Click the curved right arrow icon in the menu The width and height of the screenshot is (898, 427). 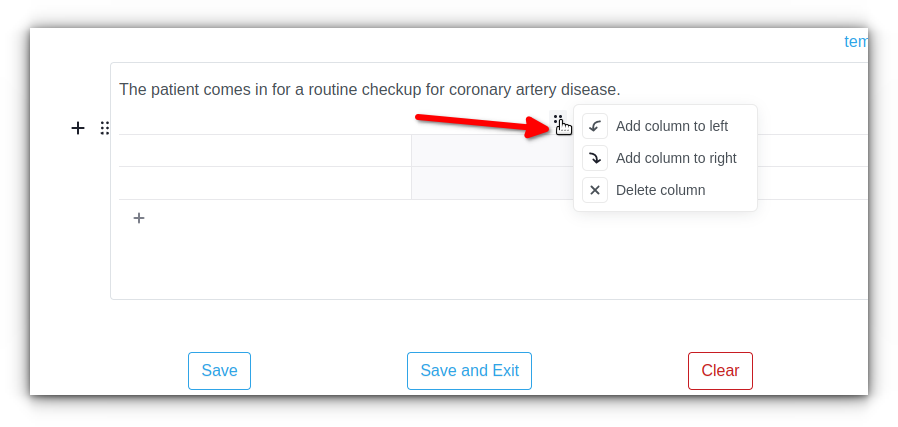[x=595, y=158]
